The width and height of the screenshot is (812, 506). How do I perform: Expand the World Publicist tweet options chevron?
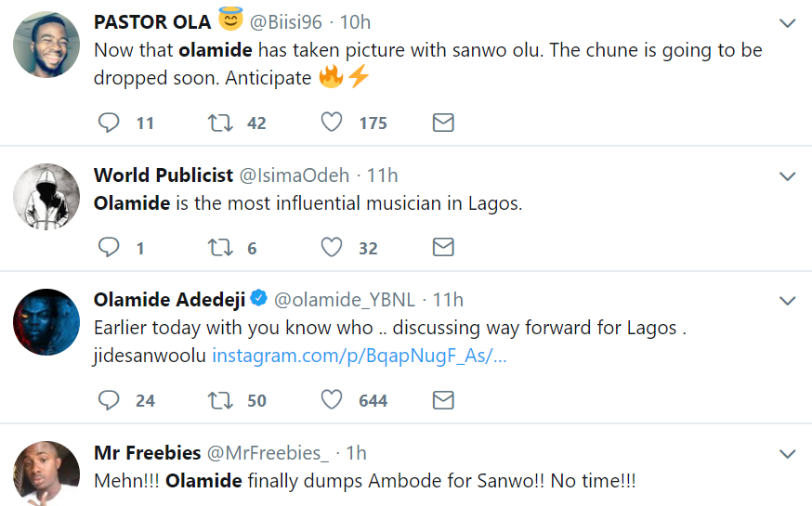click(787, 176)
